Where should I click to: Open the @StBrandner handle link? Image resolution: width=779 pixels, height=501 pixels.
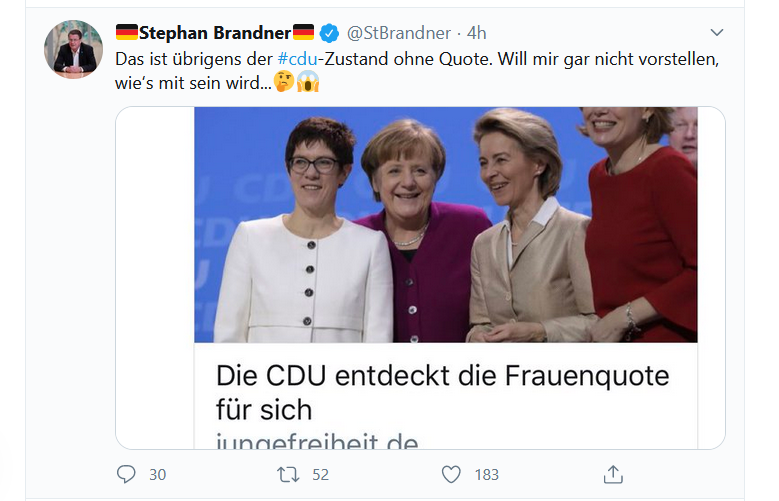[399, 33]
